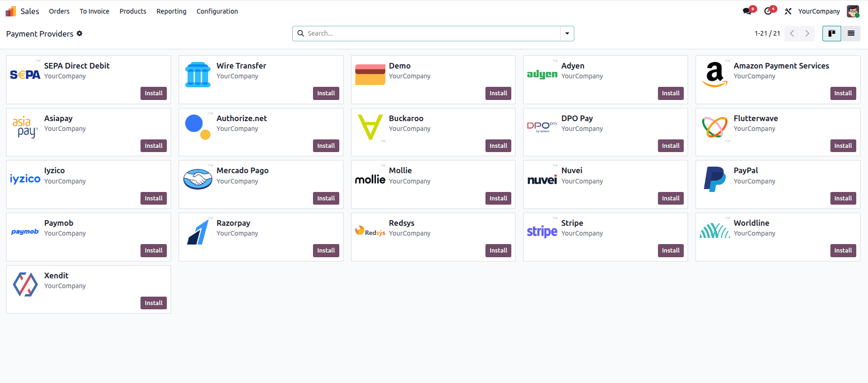Open the activities clock icon
Image resolution: width=868 pixels, height=383 pixels.
(768, 11)
